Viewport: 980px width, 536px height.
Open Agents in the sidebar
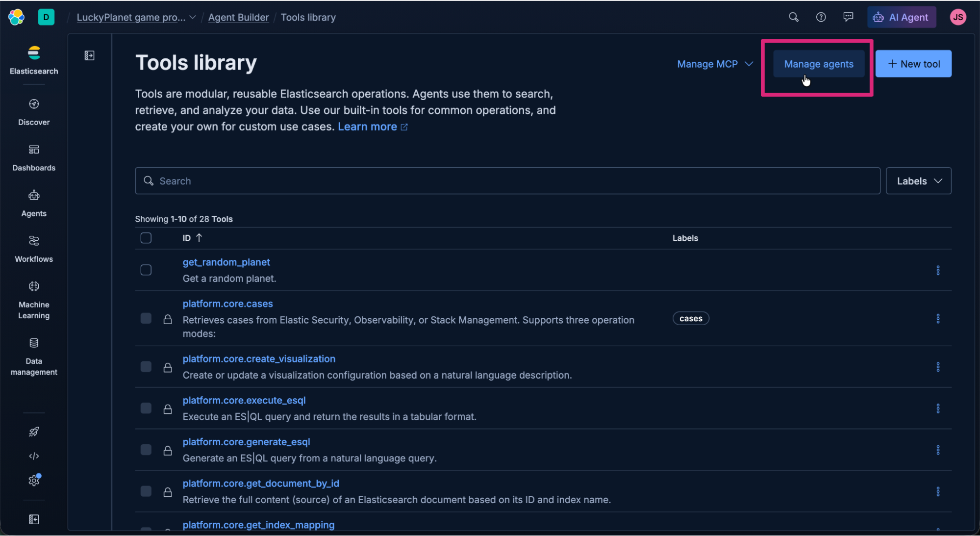pos(34,204)
